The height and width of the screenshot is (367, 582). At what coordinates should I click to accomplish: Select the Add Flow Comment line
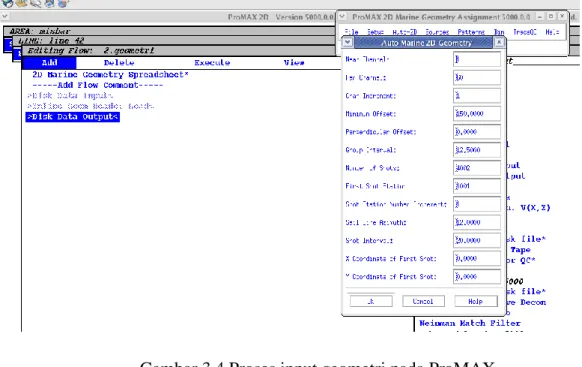(98, 85)
